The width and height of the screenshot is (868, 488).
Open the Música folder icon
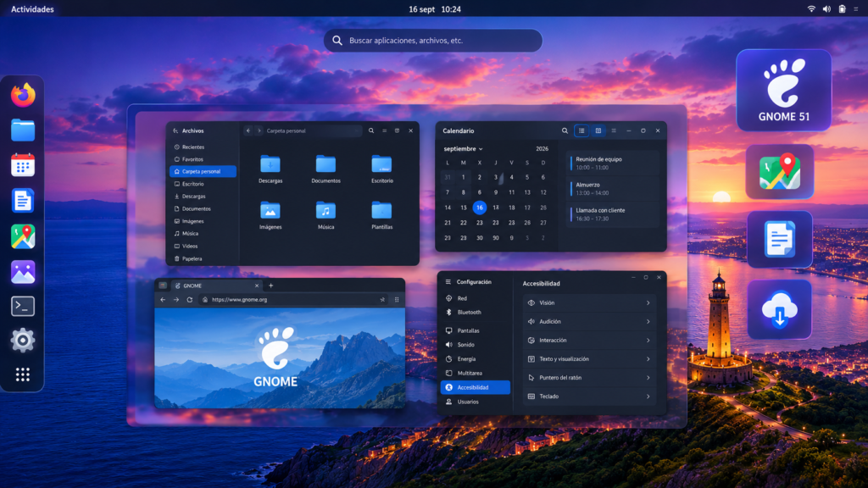point(325,211)
